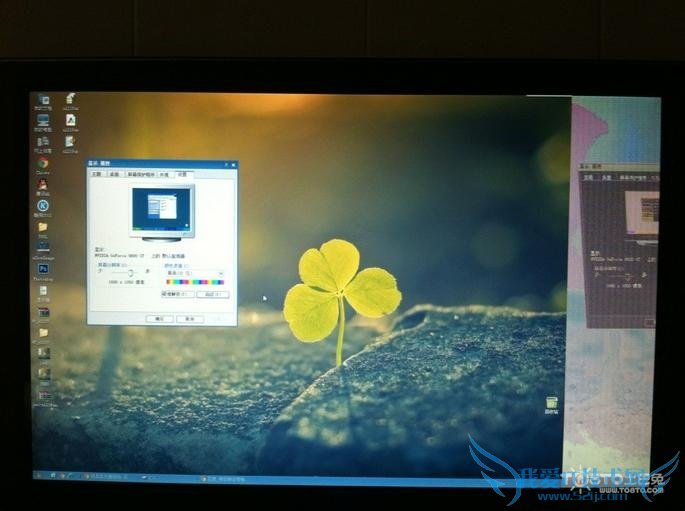
Task: Select the document icon showing letter A
Action: point(70,122)
